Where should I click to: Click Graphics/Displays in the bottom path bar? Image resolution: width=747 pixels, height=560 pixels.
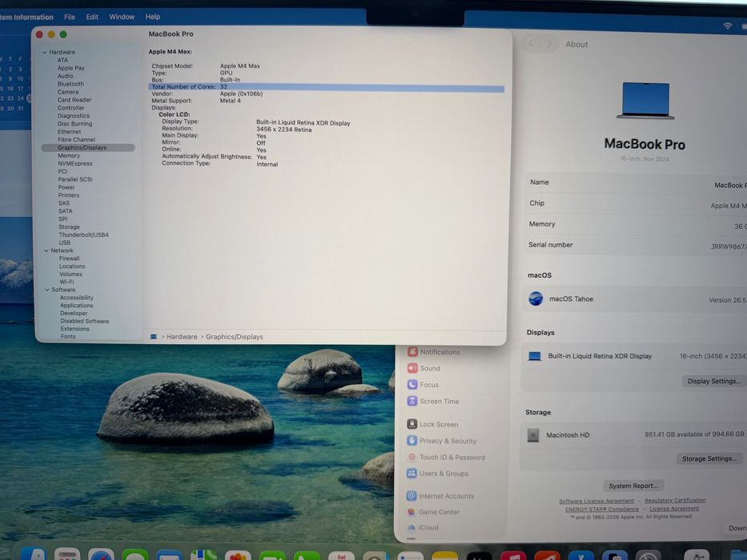(235, 337)
